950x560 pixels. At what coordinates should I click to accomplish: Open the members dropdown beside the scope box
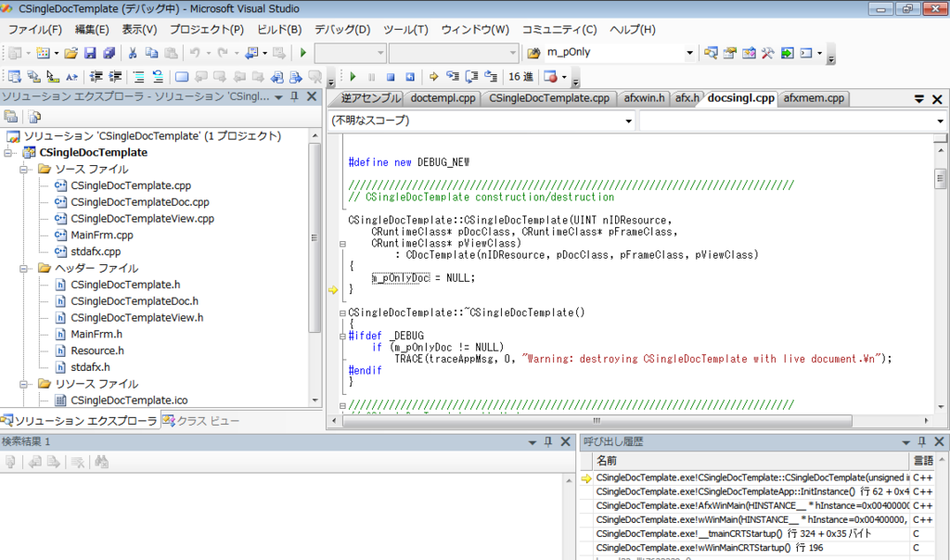coord(940,121)
